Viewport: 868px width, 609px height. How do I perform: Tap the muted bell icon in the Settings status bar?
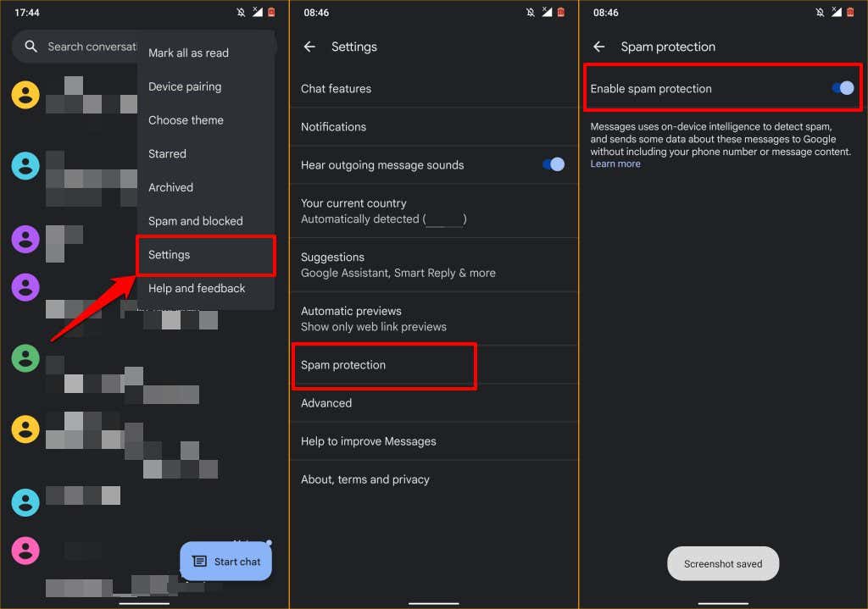[531, 12]
